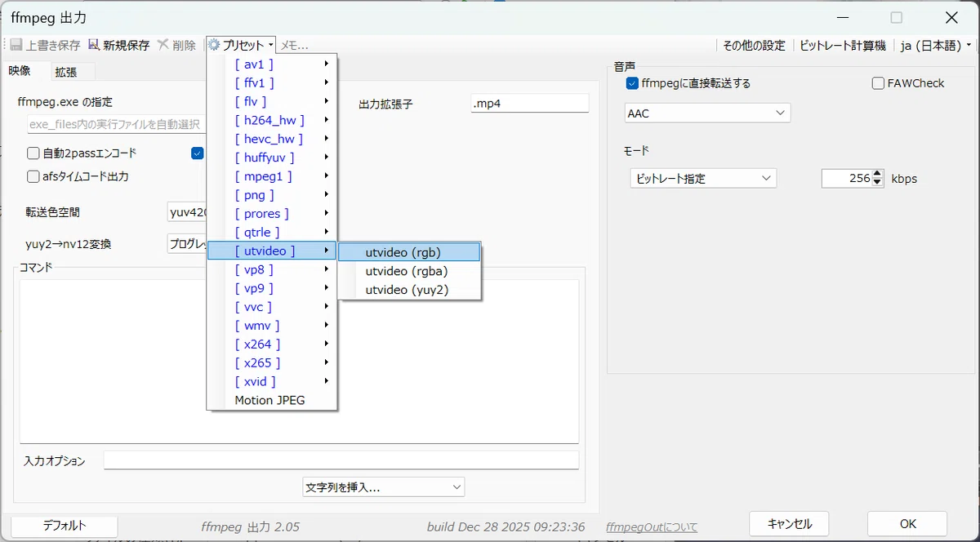Select the Motion JPEG preset

272,400
